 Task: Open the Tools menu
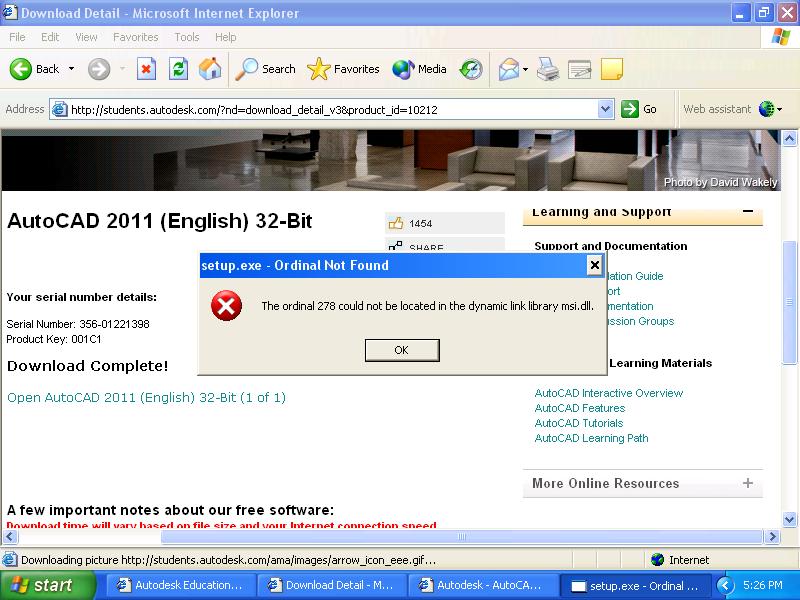[185, 37]
